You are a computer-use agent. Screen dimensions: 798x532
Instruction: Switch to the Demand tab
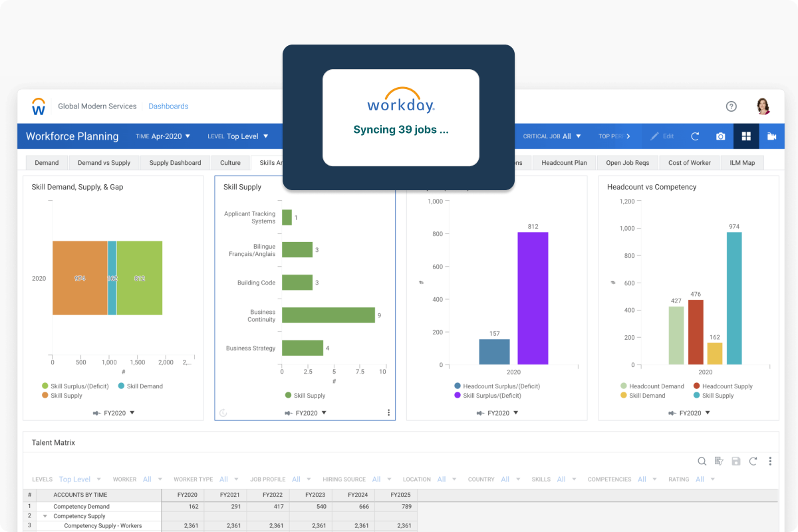[47, 163]
